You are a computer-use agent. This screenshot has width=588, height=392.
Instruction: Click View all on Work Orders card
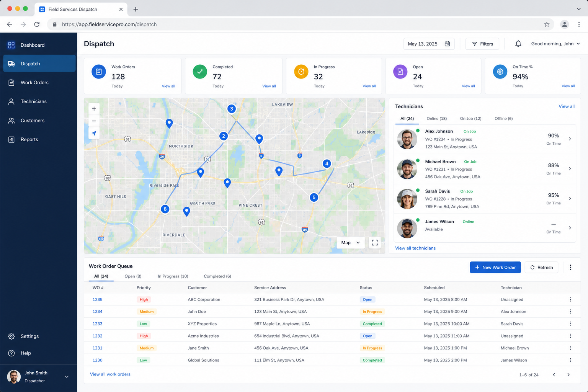click(168, 86)
